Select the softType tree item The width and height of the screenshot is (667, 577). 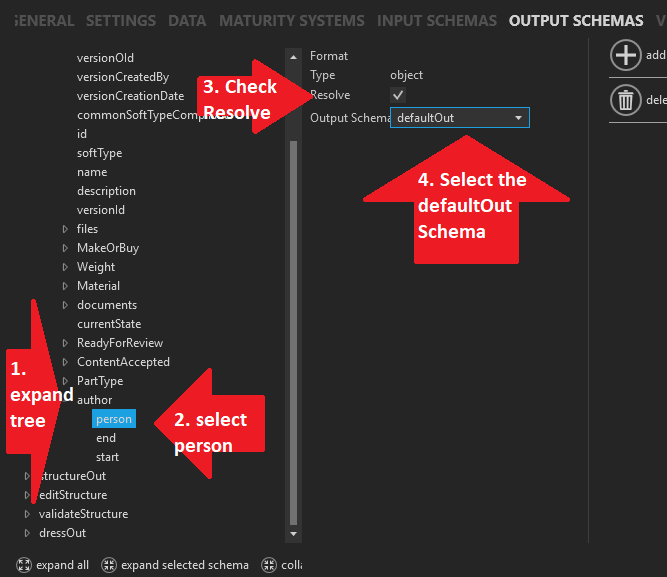click(x=99, y=153)
